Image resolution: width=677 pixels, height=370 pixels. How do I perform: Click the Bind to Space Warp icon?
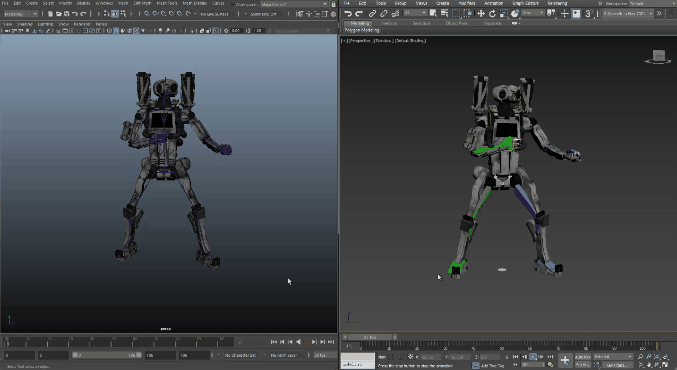click(x=395, y=14)
